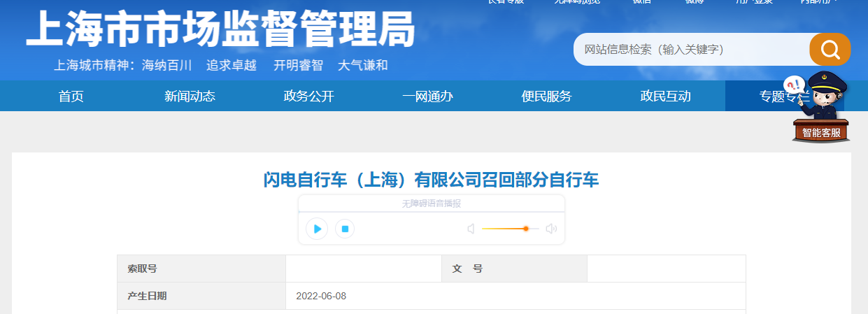Screen dimensions: 868x314
Task: Click the orange magnifier search button
Action: click(x=830, y=49)
